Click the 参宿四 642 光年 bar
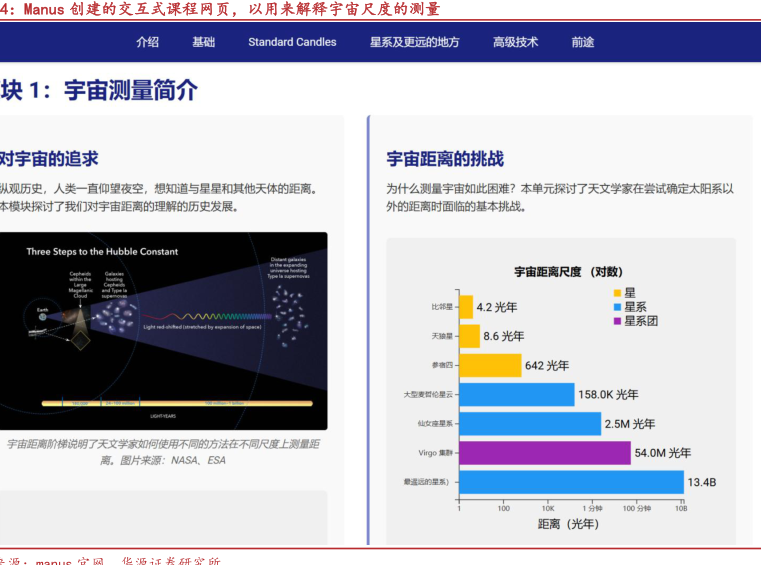 pyautogui.click(x=490, y=365)
